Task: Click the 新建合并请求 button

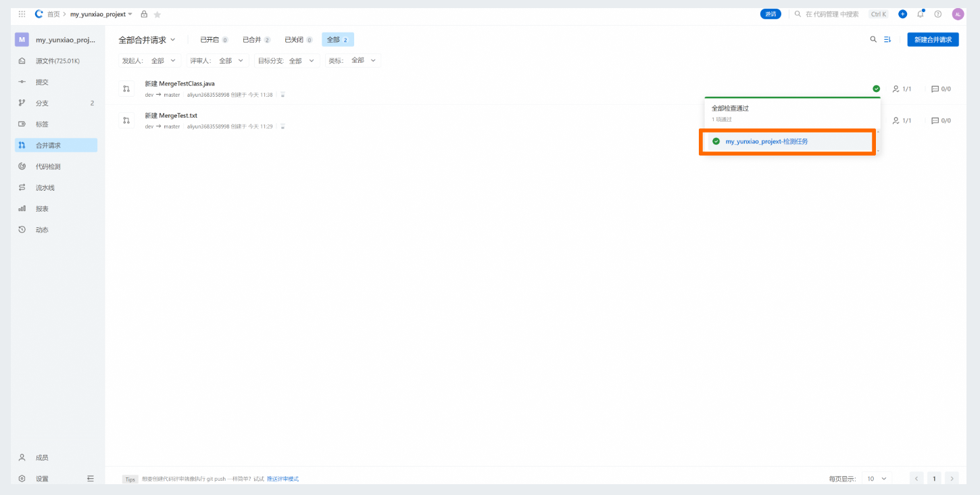Action: (x=933, y=39)
